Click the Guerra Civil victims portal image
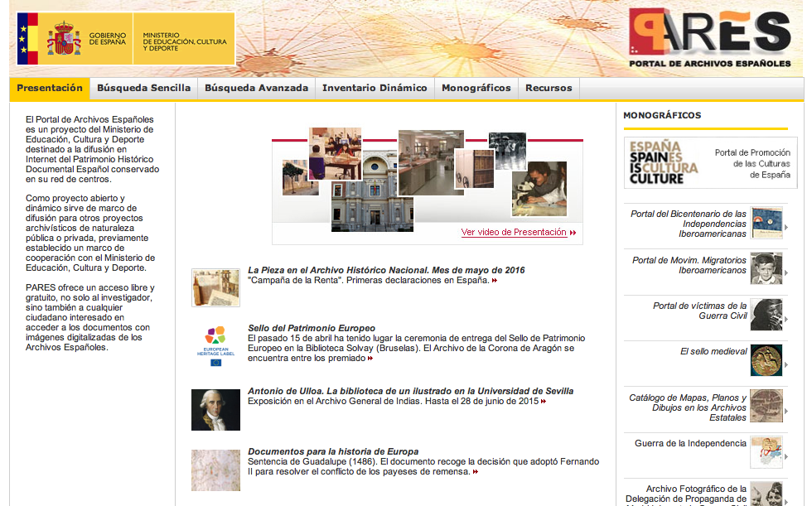Image resolution: width=812 pixels, height=506 pixels. 766,315
